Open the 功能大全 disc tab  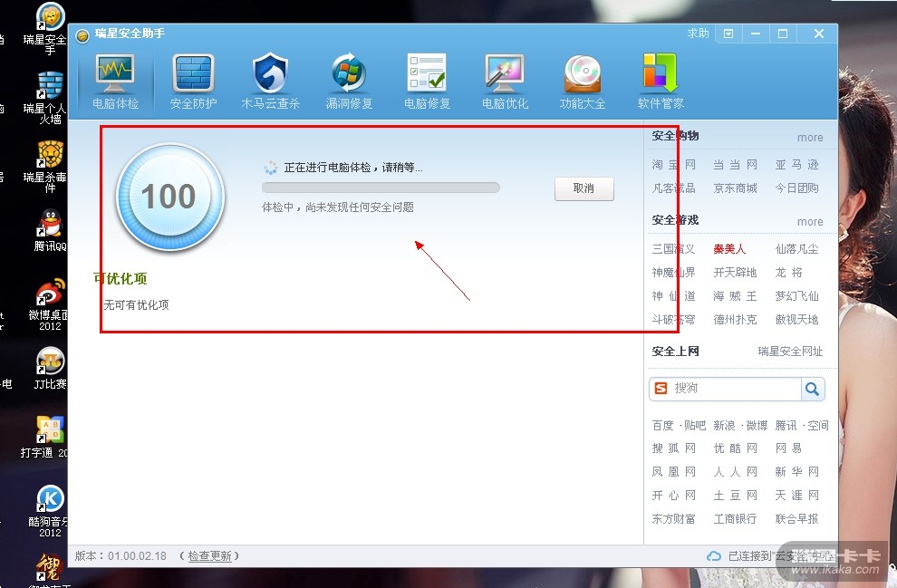click(583, 82)
